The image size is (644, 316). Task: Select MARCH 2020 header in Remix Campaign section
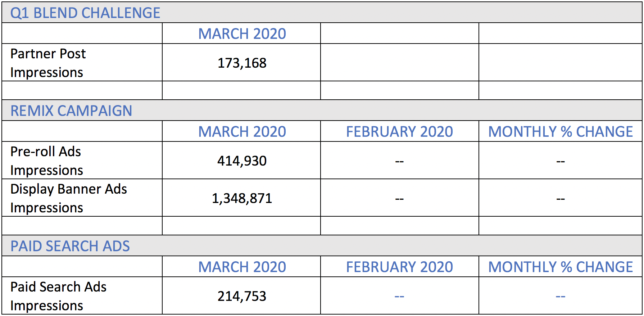(242, 132)
